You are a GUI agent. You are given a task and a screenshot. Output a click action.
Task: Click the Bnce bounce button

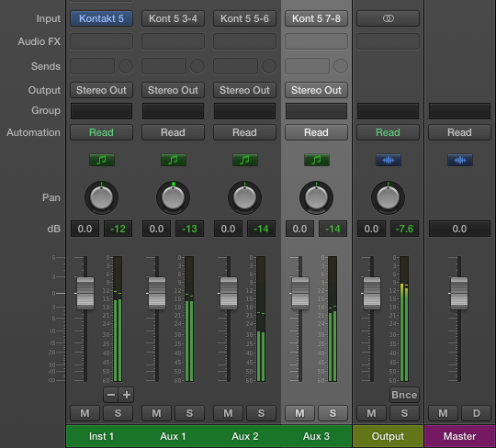[404, 395]
